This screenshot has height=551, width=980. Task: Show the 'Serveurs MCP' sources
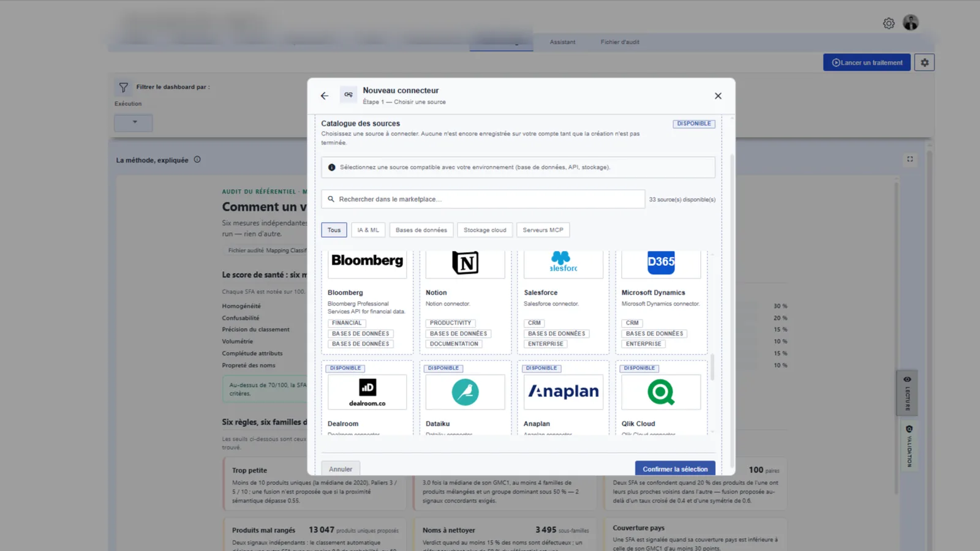click(543, 230)
